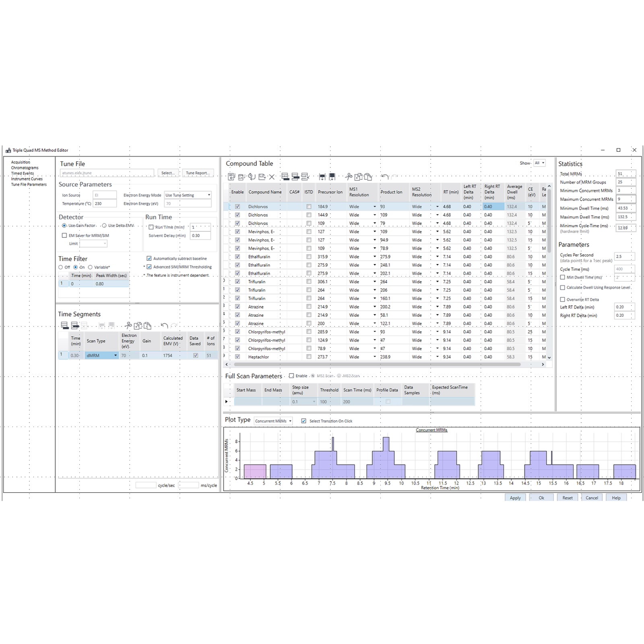
Task: Select Timed Events in the left navigation
Action: (23, 173)
